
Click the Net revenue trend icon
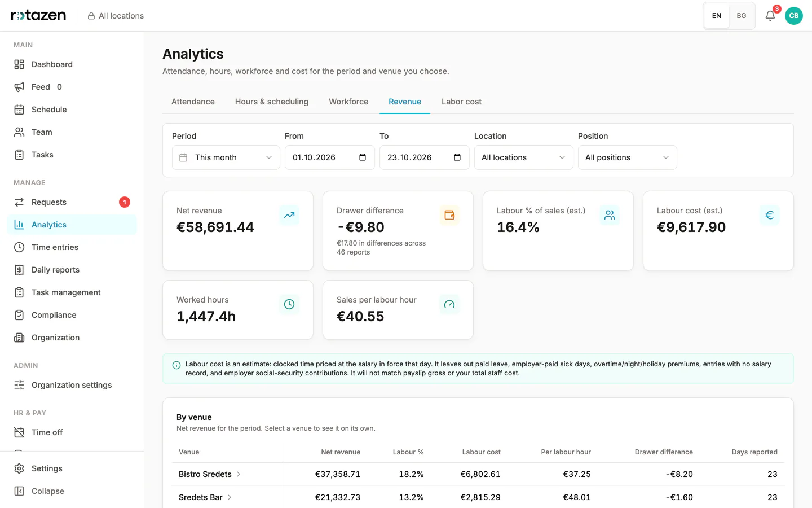tap(289, 215)
